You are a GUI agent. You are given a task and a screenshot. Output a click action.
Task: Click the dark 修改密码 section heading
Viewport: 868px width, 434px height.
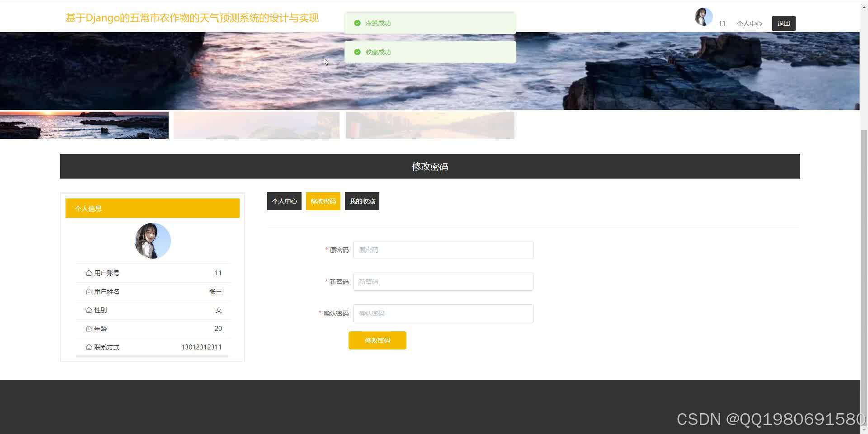tap(430, 166)
